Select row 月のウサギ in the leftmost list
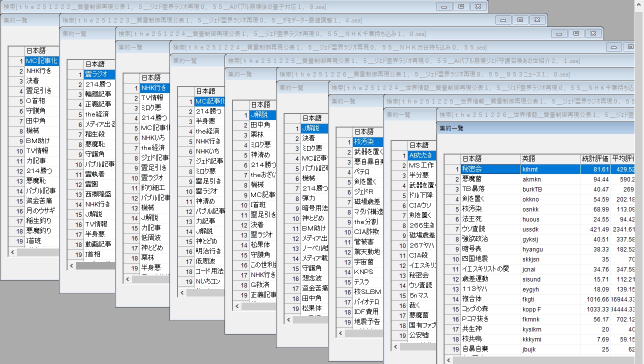644x364 pixels. tap(39, 210)
